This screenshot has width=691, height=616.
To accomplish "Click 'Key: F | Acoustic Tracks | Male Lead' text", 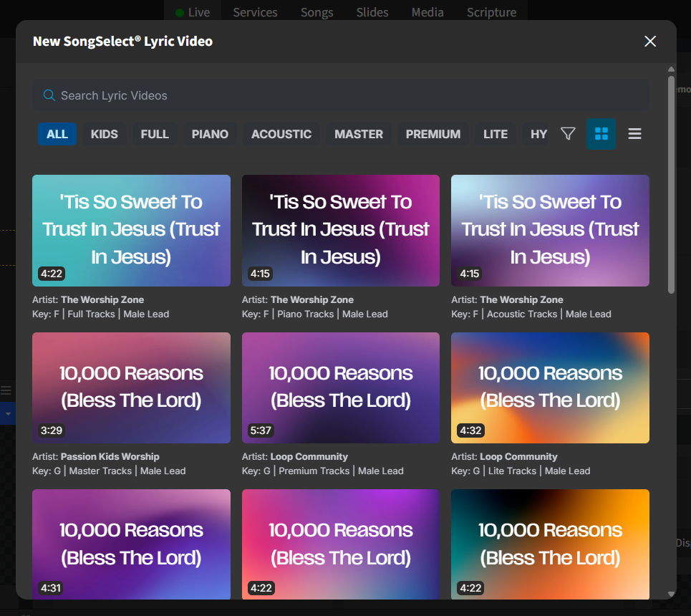I will tap(531, 314).
